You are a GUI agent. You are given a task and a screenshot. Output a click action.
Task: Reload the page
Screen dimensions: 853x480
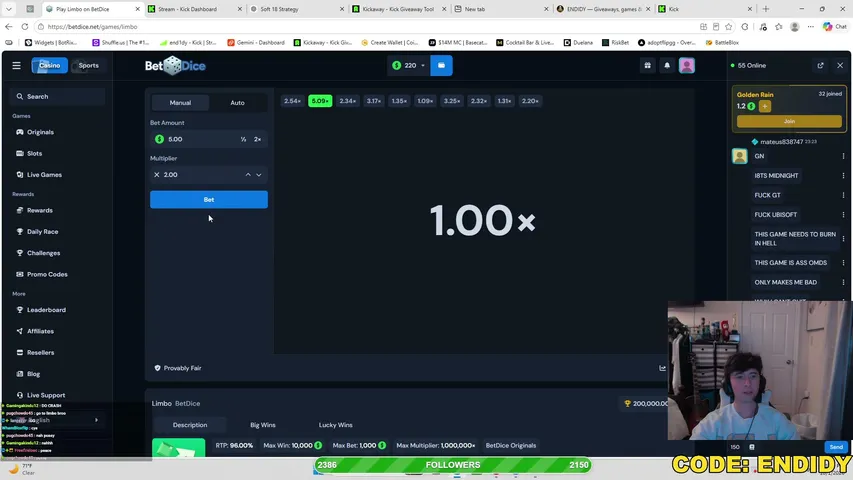click(x=25, y=27)
